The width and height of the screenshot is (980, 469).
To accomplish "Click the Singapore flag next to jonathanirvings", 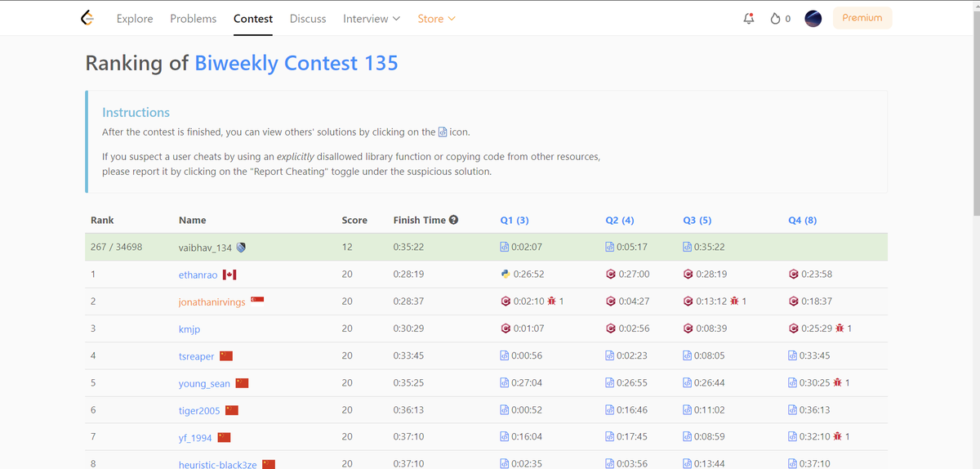I will (258, 300).
